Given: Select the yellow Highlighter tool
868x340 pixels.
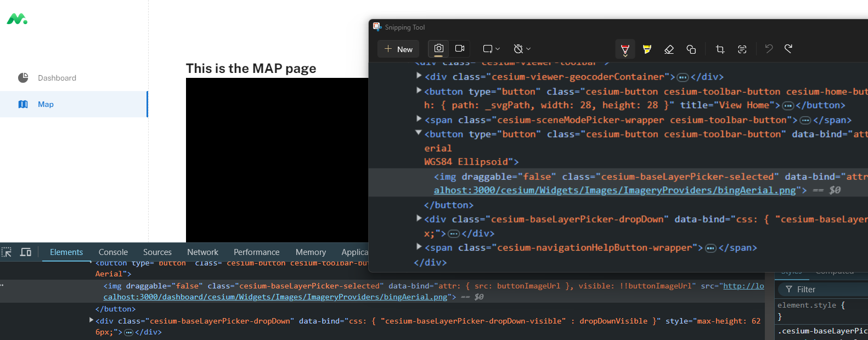Looking at the screenshot, I should [647, 49].
